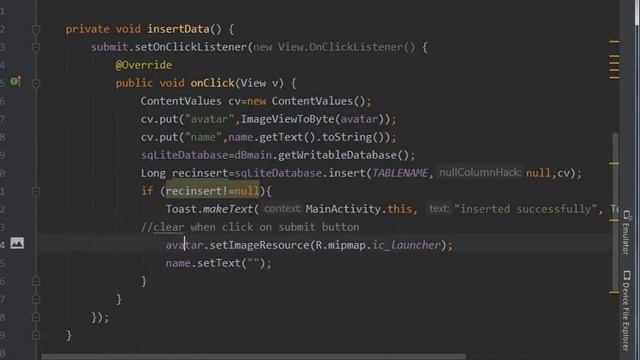This screenshot has width=640, height=360.
Task: Click the "name" string key
Action: 203,137
